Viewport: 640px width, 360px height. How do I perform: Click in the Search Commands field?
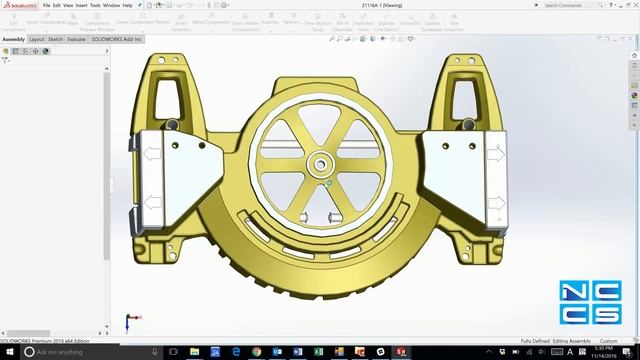click(571, 5)
